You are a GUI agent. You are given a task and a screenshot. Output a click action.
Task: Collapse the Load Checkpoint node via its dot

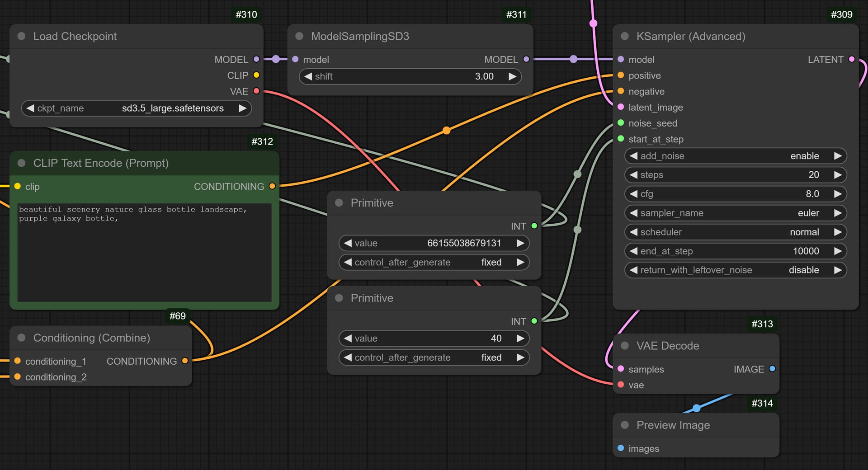coord(21,36)
